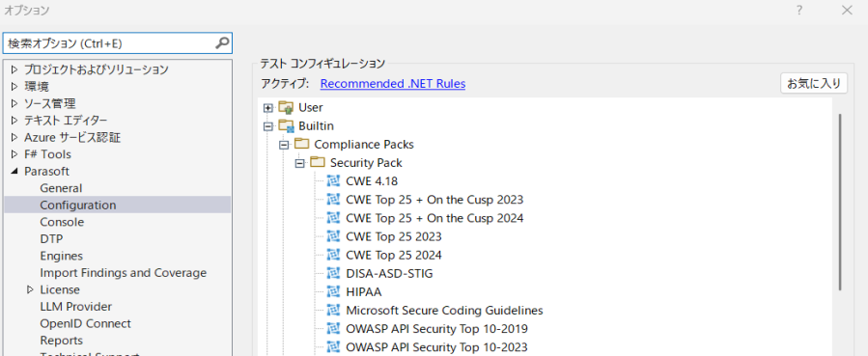Select the HIPAA label

click(364, 292)
